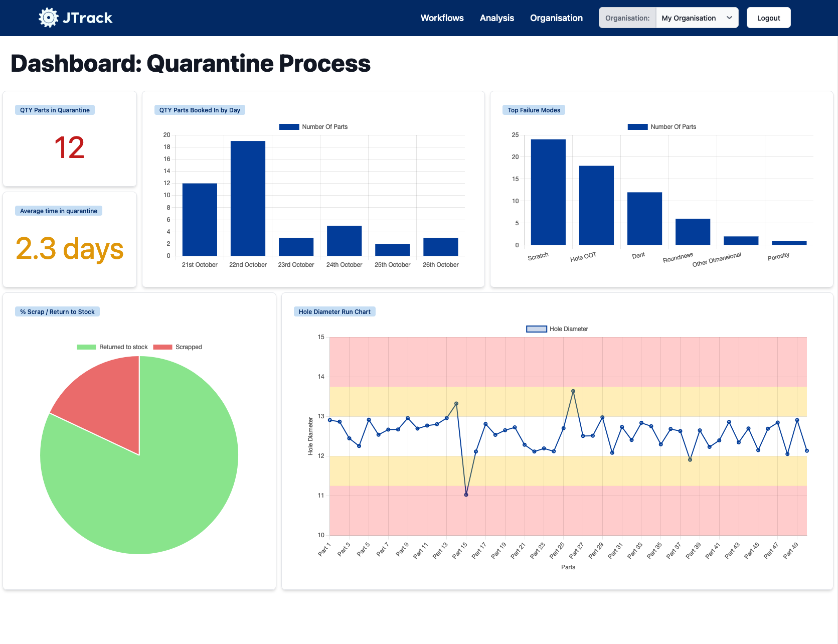Click the 22nd October bar
Viewport: 838px width, 644px height.
coord(248,198)
